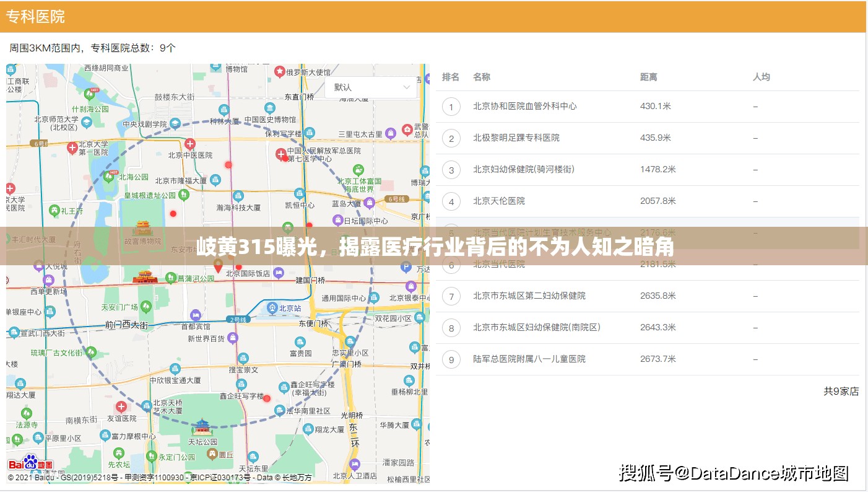Select the 友谊医院 red cross icon
Viewport: 868px width, 492px height.
tap(121, 407)
